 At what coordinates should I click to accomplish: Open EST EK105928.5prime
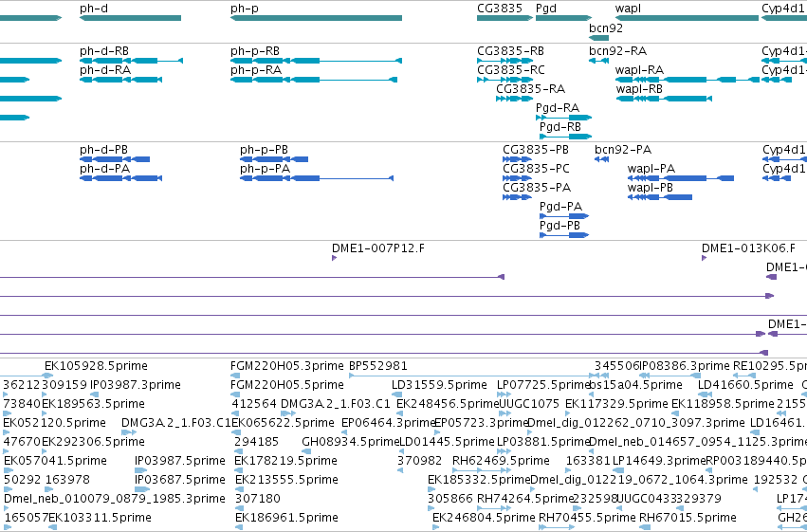coord(96,366)
